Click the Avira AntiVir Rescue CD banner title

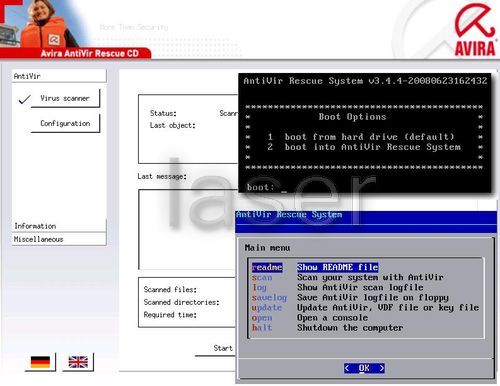click(x=89, y=53)
